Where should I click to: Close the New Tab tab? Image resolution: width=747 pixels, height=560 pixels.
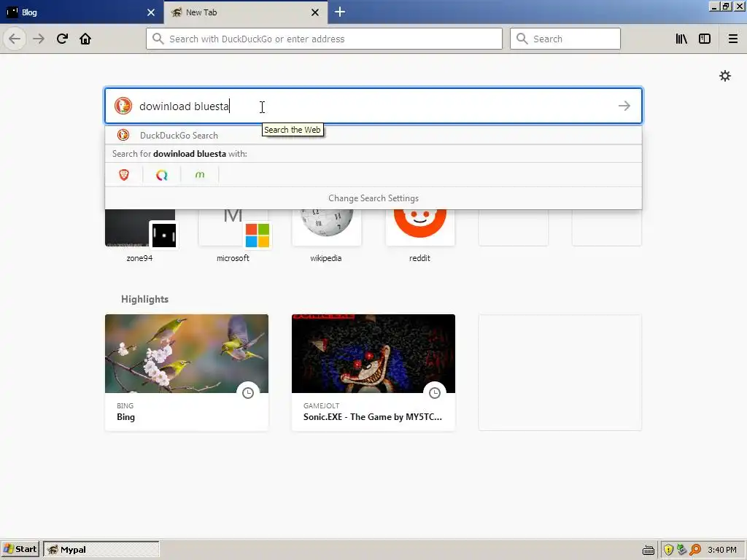coord(315,12)
